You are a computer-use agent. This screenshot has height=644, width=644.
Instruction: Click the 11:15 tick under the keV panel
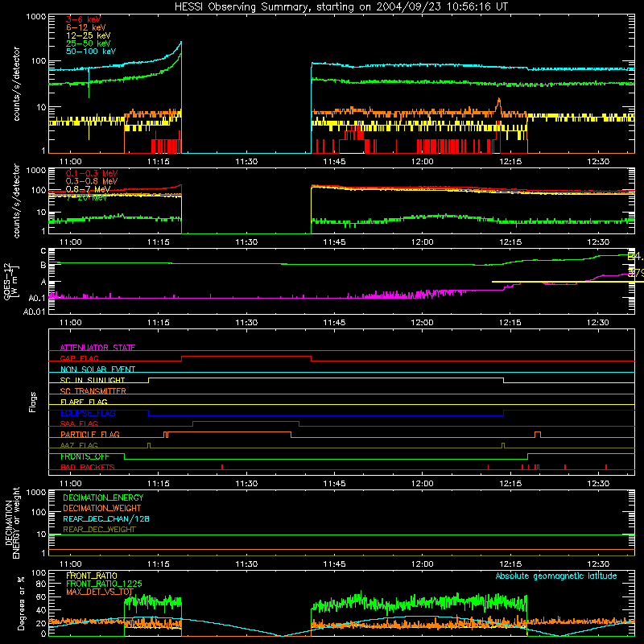[x=159, y=162]
